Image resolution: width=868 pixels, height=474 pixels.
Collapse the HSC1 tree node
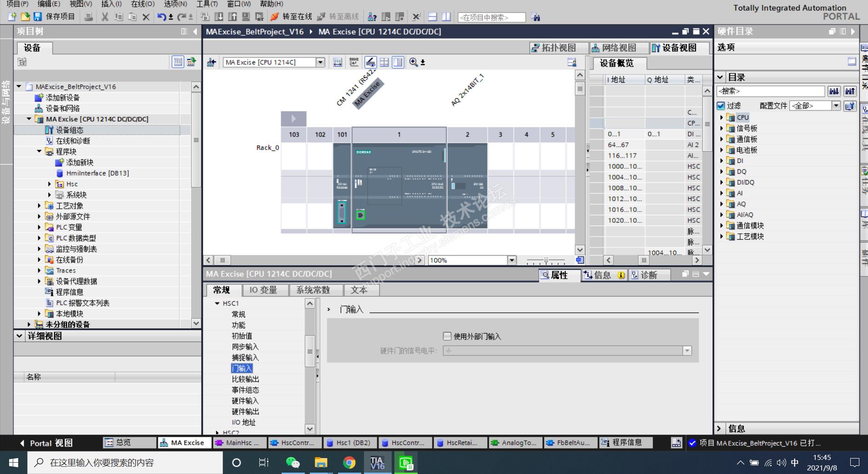click(217, 303)
